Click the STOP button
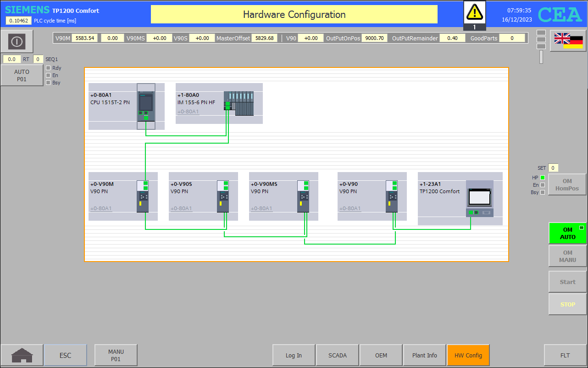588x368 pixels. [568, 304]
